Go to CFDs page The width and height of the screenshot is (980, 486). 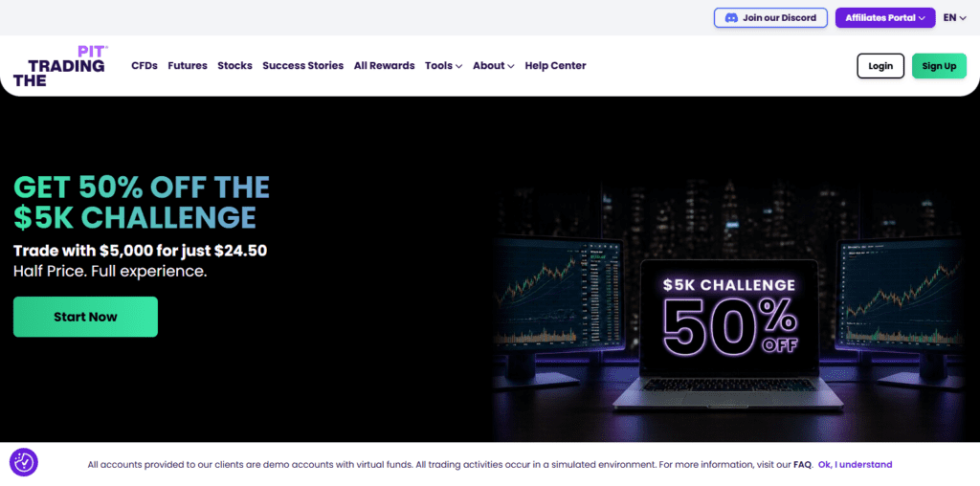click(x=145, y=66)
